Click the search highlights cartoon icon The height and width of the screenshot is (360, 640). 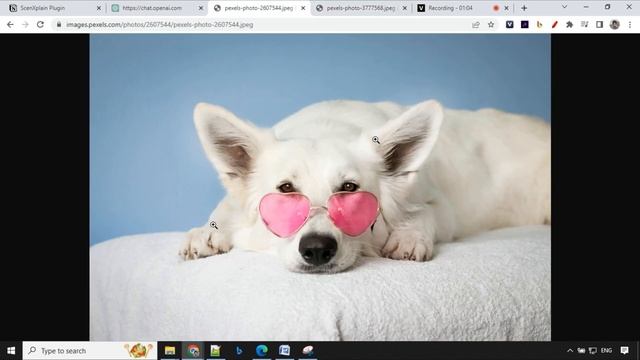click(139, 351)
